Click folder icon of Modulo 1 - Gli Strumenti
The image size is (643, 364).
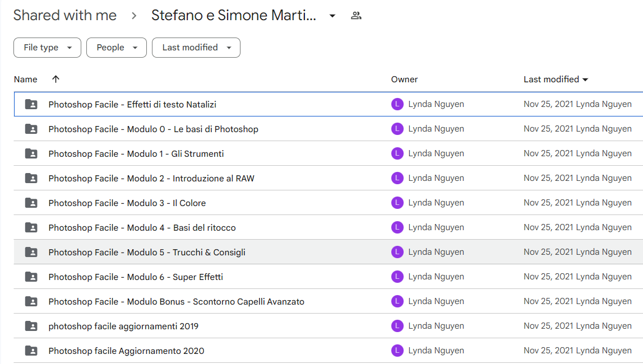pos(31,153)
